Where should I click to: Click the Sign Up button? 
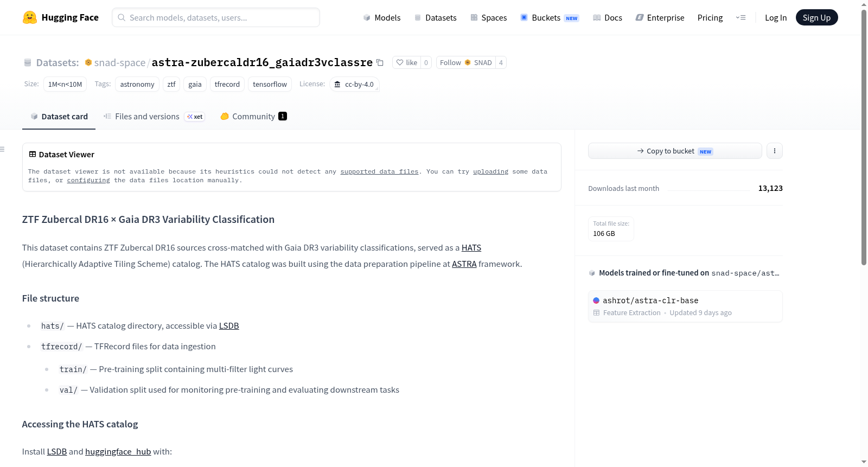point(816,17)
